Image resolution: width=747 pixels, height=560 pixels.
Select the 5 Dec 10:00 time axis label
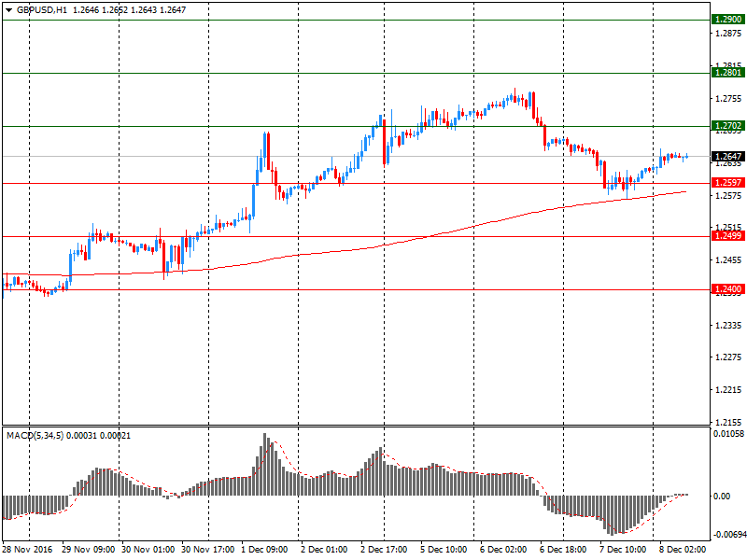click(444, 550)
